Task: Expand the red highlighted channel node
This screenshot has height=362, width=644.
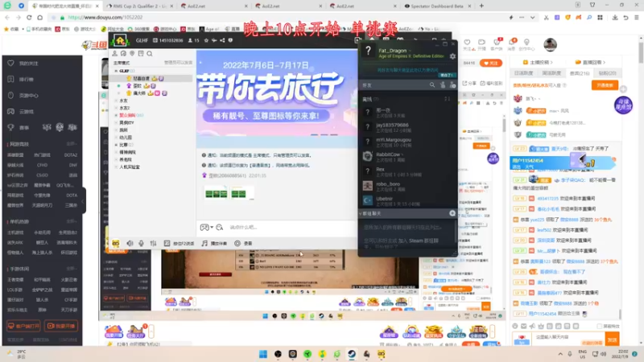Action: pyautogui.click(x=116, y=115)
